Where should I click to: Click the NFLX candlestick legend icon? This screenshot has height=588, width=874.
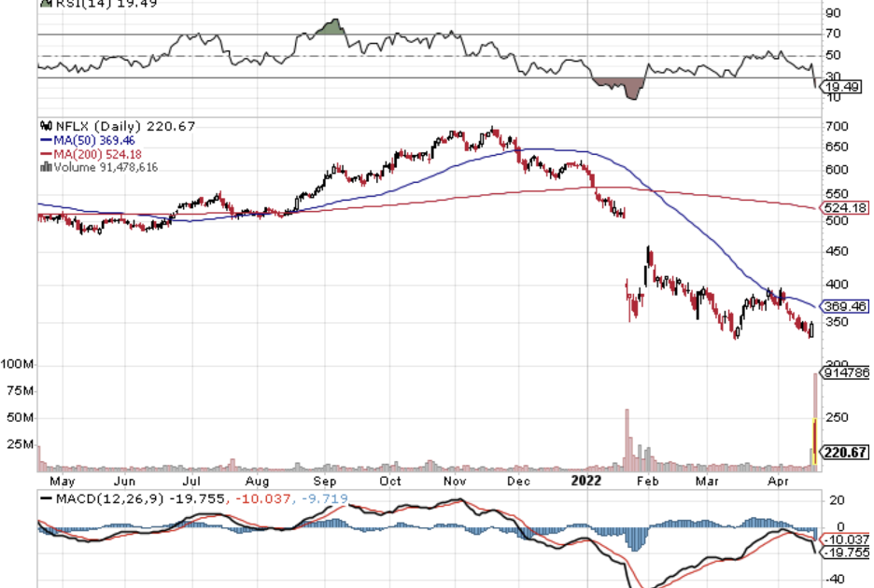(43, 126)
